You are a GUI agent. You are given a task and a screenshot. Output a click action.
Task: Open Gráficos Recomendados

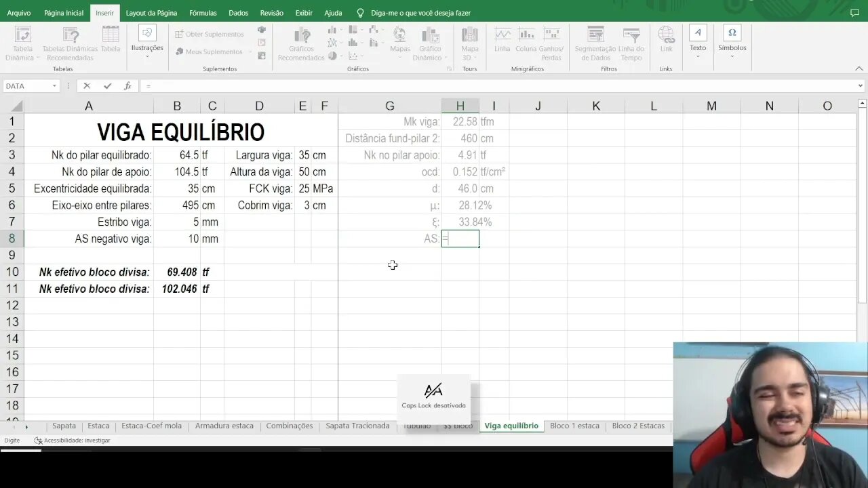point(301,43)
